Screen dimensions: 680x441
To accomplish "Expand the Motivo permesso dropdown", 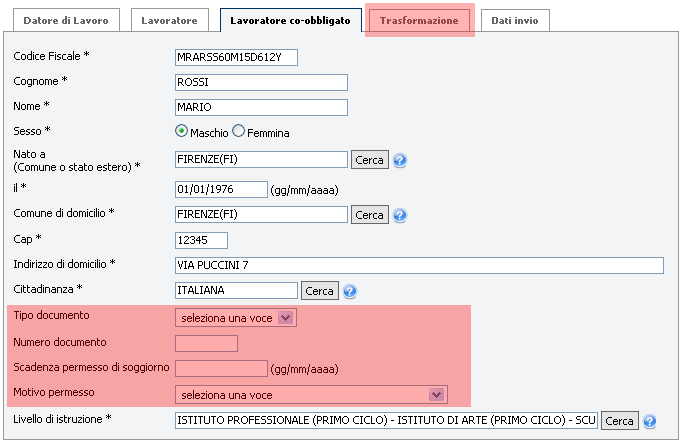I will pyautogui.click(x=311, y=395).
